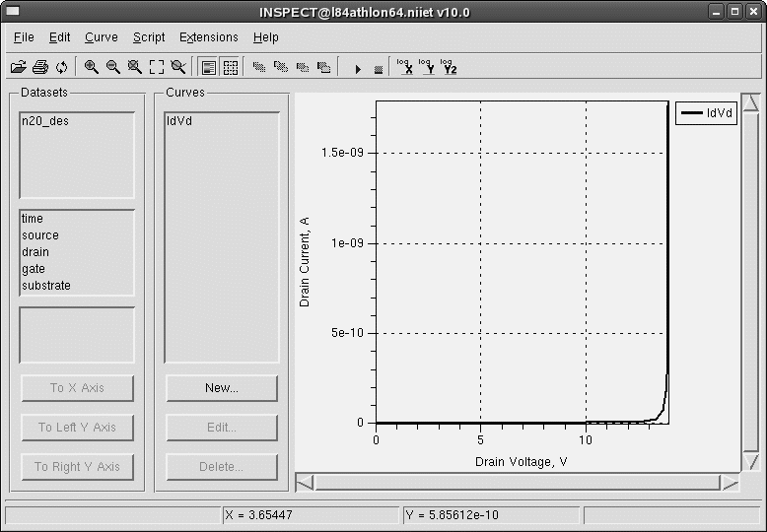
Task: Open the Curve menu
Action: click(x=101, y=37)
